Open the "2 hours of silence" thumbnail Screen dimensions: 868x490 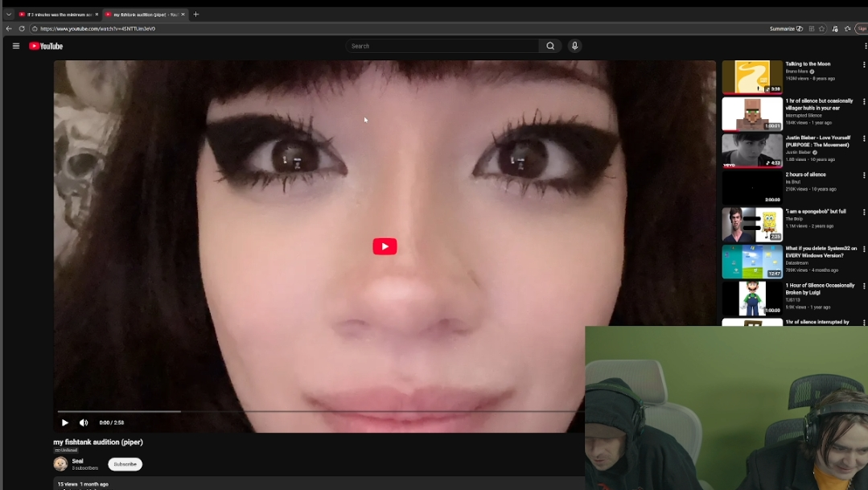pos(751,187)
